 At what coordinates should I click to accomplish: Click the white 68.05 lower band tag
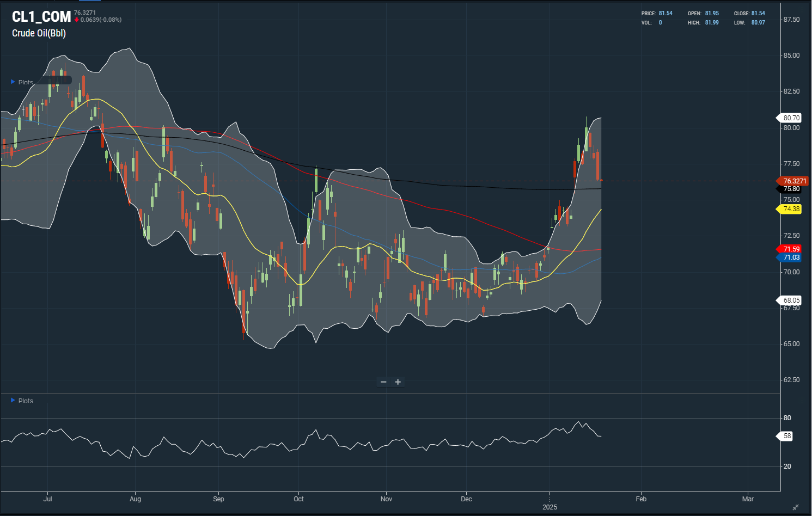tap(790, 300)
